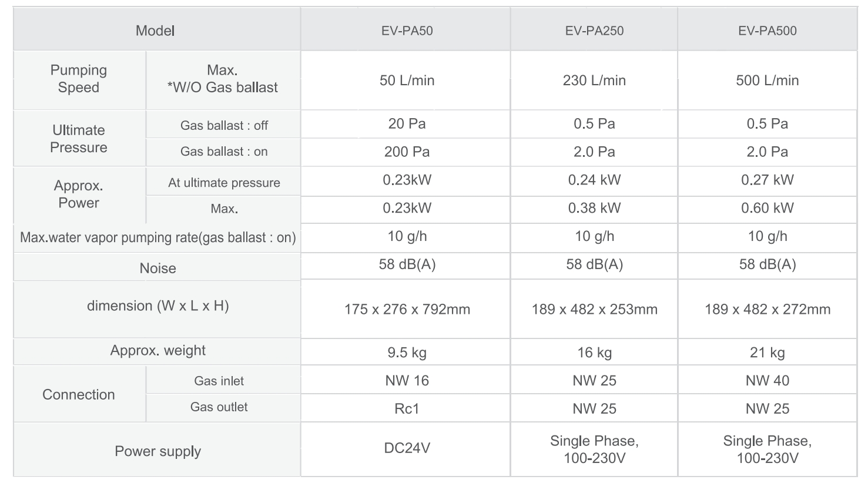Viewport: 868px width, 483px height.
Task: Click the 189 x 482 x 272mm dimension
Action: (x=768, y=309)
